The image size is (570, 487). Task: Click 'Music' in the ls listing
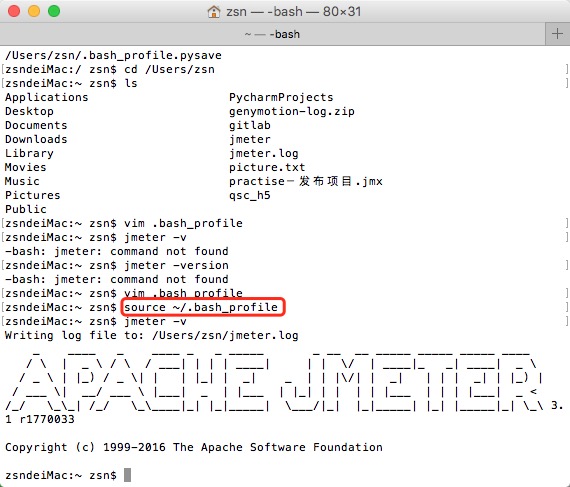click(22, 181)
